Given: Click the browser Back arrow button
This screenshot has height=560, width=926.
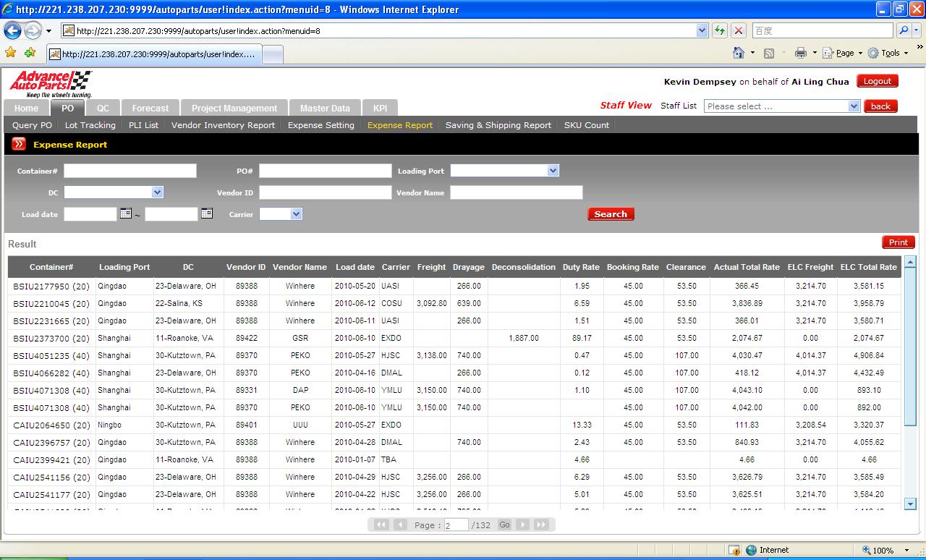Looking at the screenshot, I should tap(12, 31).
